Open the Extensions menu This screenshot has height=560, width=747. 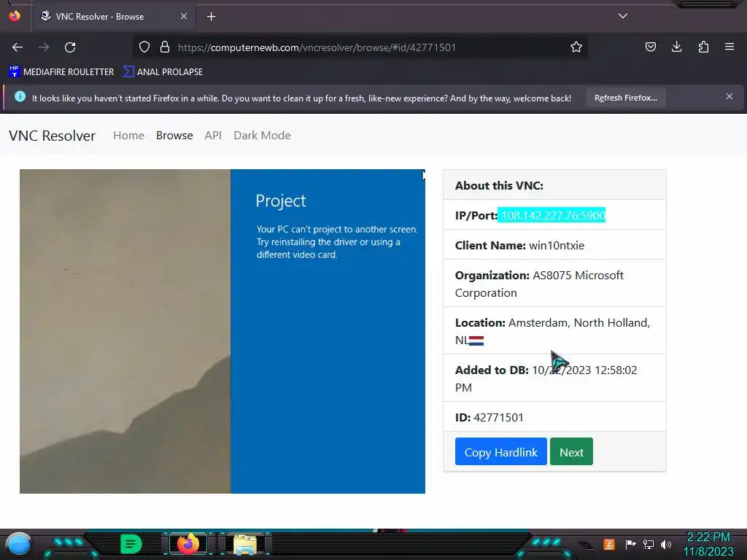(703, 47)
